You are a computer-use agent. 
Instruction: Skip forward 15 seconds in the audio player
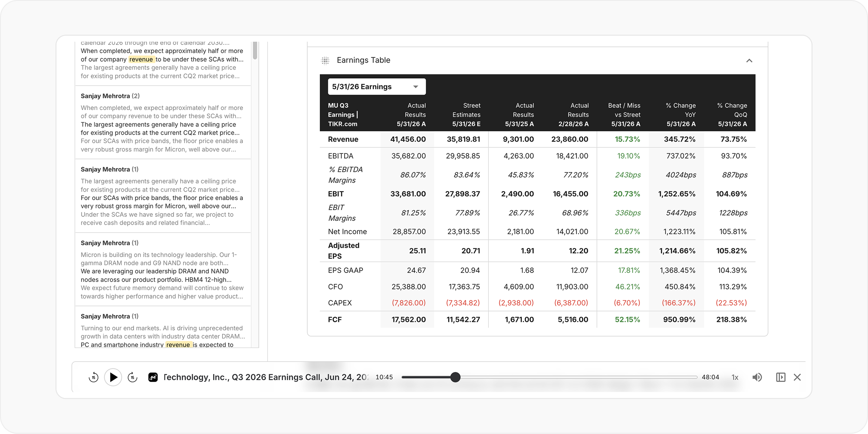tap(133, 378)
